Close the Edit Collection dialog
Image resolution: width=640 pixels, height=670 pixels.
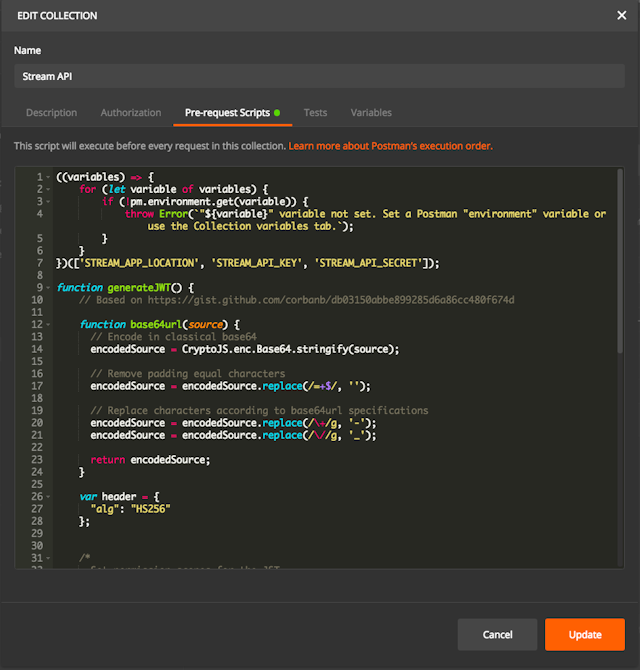coord(621,15)
